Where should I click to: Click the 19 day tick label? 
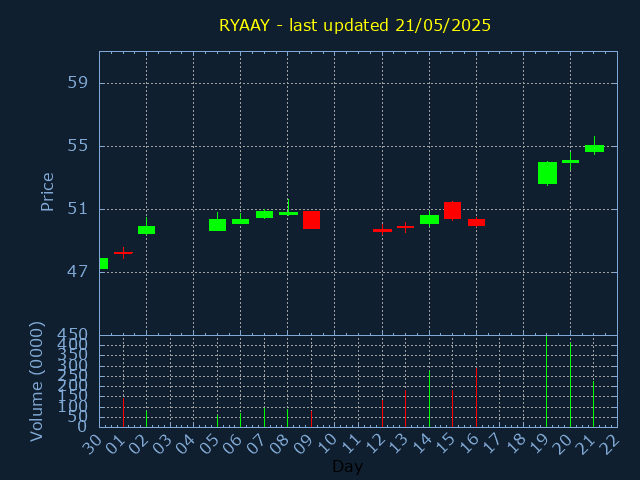tap(540, 444)
